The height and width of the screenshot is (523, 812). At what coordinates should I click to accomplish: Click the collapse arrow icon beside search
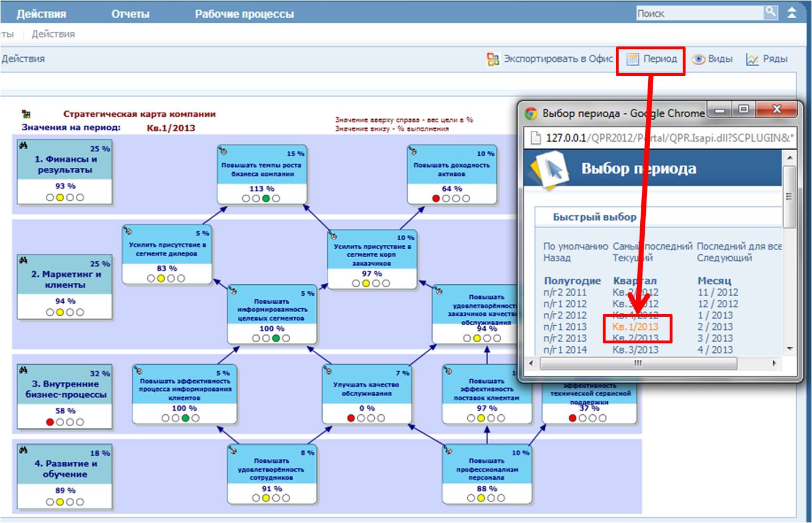pos(792,12)
